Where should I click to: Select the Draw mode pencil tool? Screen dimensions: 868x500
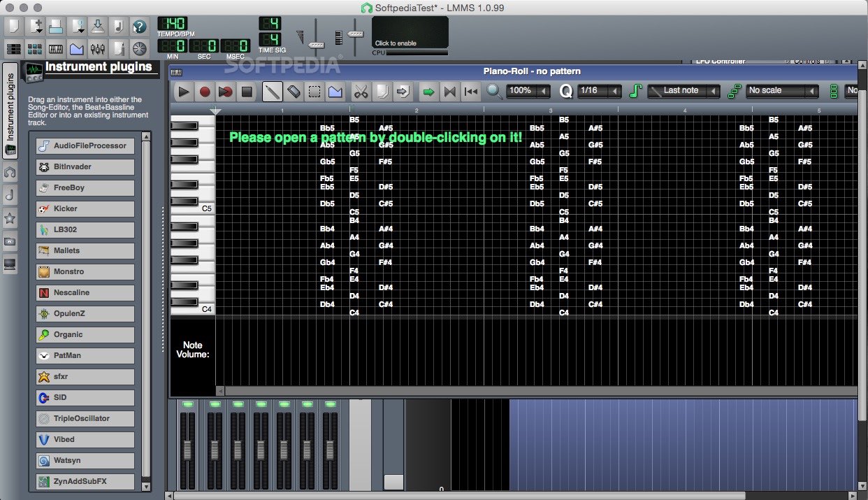coord(273,91)
